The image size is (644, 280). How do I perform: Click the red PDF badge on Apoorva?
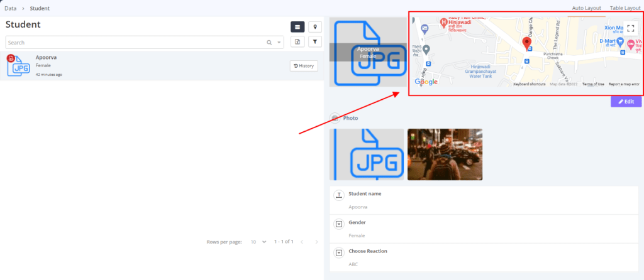11,58
